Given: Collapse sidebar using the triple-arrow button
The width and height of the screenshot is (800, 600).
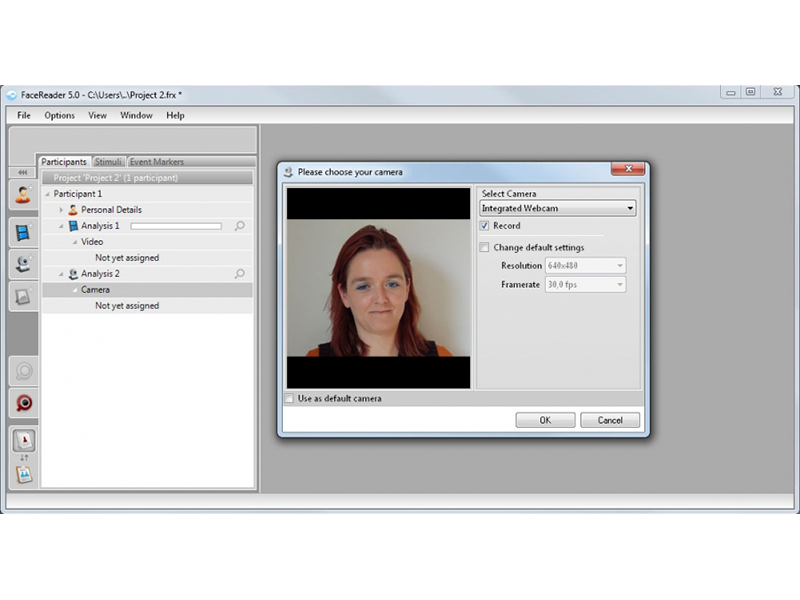Looking at the screenshot, I should tap(22, 172).
